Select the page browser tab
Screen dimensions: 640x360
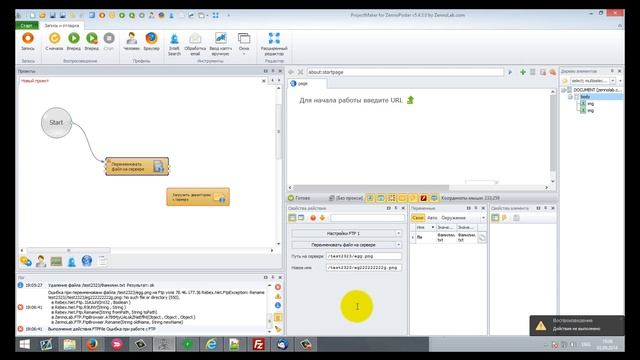pos(306,83)
